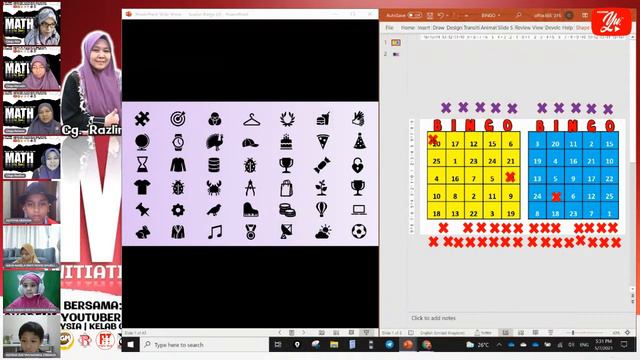Click the database cylinder icon on the slide
Screen dimensions: 640x360
(x=214, y=165)
